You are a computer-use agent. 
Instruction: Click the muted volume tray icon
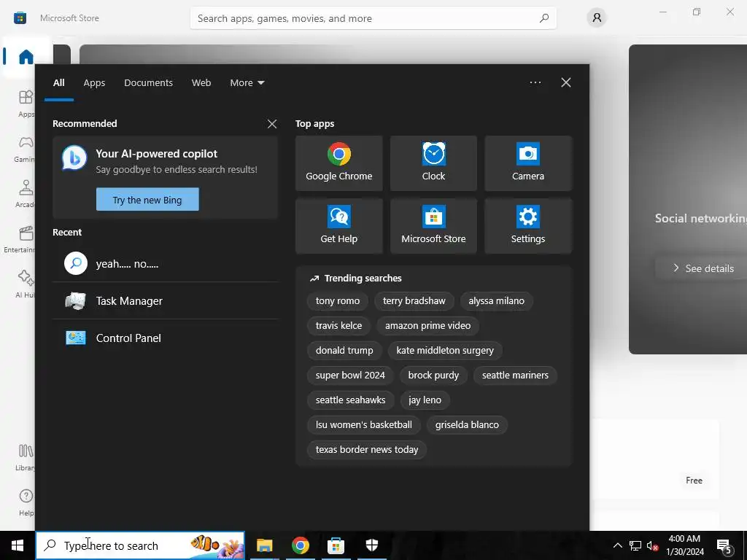pyautogui.click(x=652, y=545)
